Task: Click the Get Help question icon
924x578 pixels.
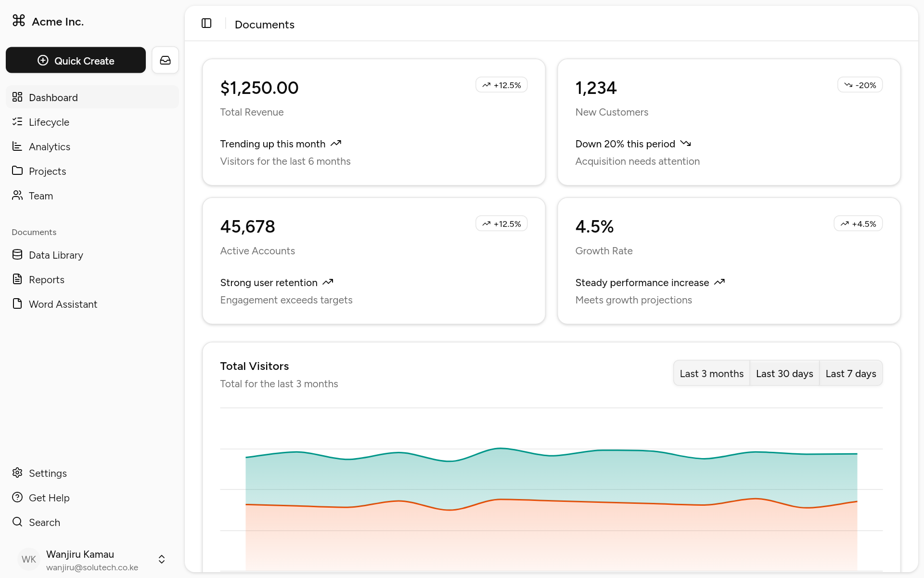Action: (17, 497)
